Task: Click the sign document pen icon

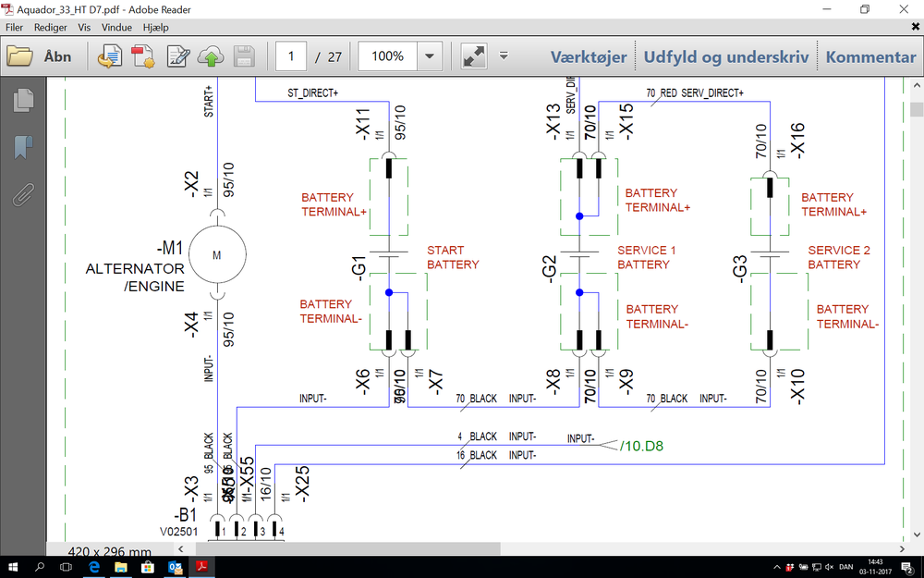Action: tap(178, 56)
